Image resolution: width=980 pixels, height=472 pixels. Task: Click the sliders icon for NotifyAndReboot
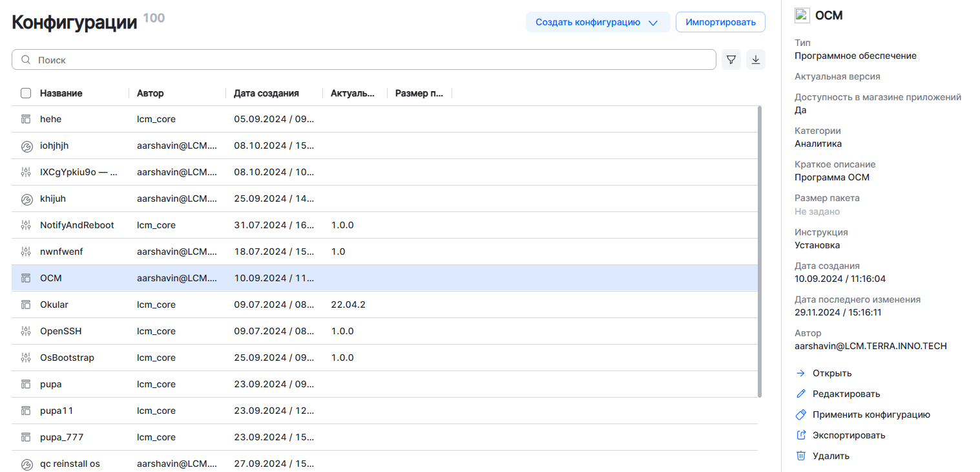[x=26, y=226]
